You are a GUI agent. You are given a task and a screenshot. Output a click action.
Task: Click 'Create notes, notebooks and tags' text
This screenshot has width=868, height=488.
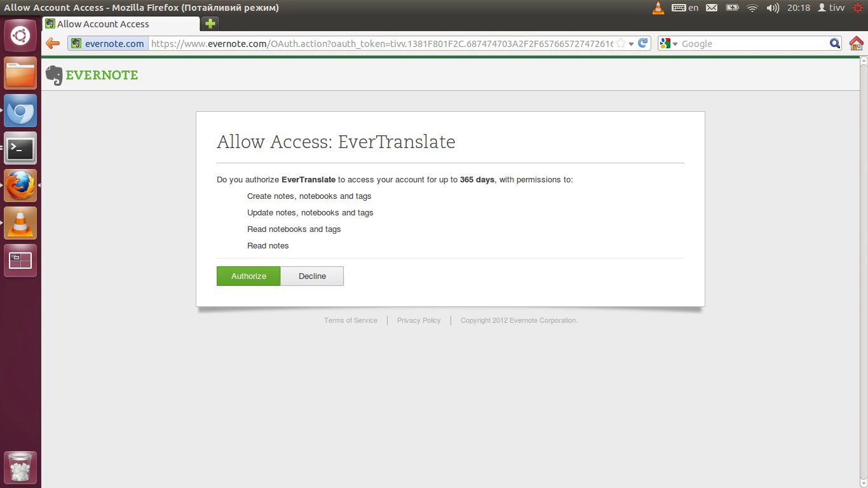[x=309, y=196]
